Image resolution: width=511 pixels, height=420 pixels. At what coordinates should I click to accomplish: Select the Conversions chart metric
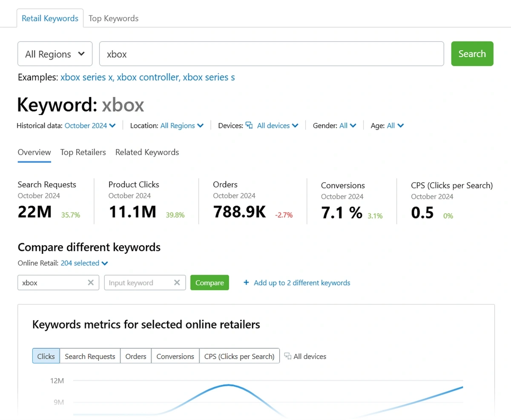coord(175,356)
